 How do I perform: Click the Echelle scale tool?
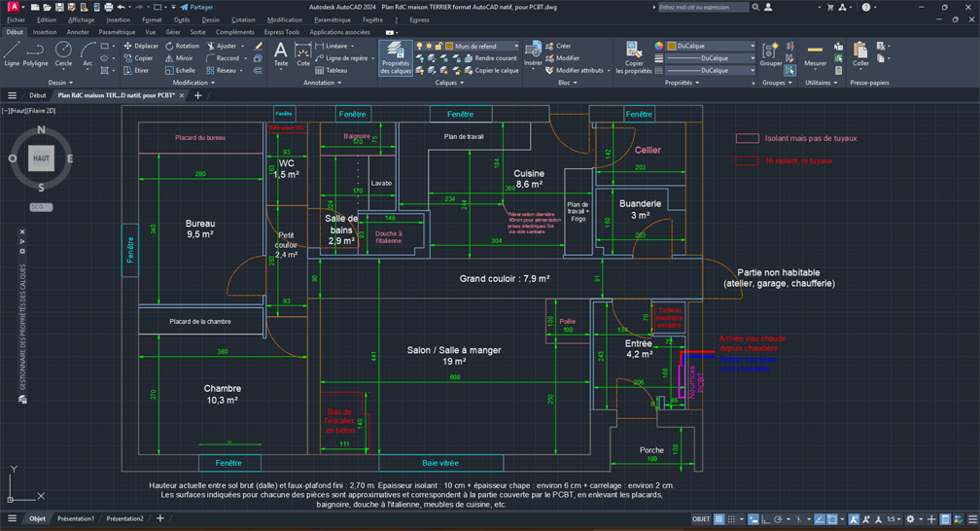pyautogui.click(x=180, y=71)
